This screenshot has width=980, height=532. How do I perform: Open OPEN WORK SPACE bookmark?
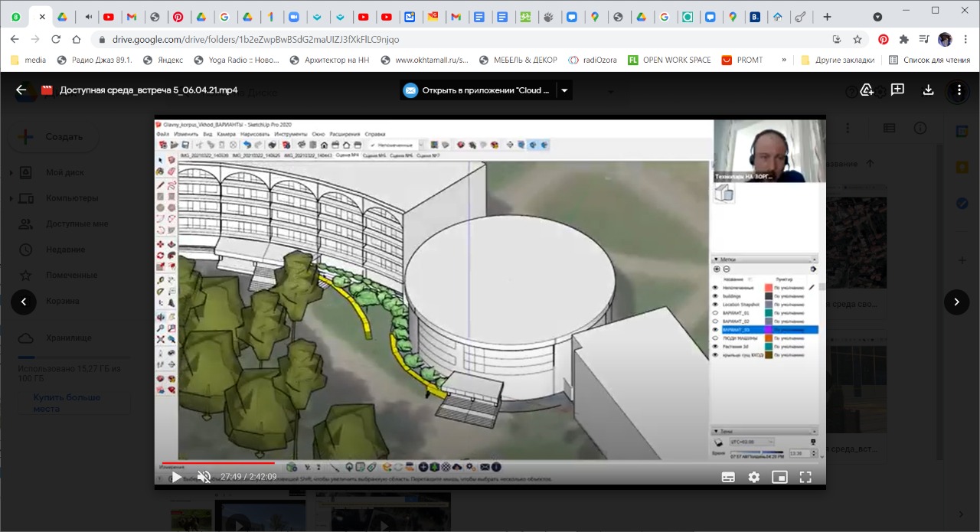coord(669,60)
